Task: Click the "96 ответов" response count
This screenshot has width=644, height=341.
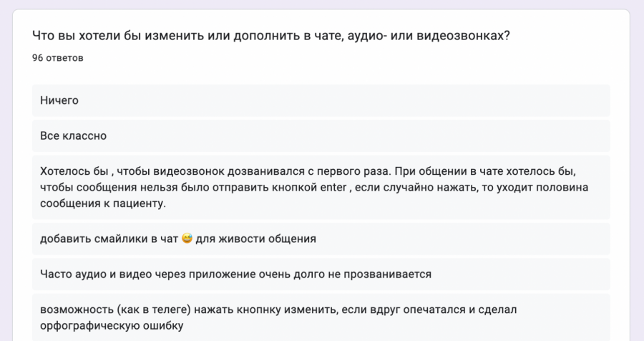Action: [x=58, y=57]
